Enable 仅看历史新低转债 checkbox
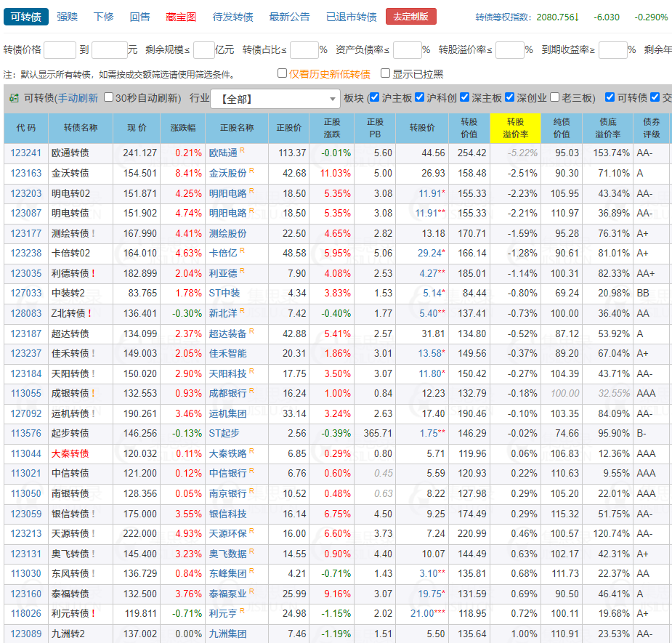This screenshot has width=672, height=643. (283, 73)
